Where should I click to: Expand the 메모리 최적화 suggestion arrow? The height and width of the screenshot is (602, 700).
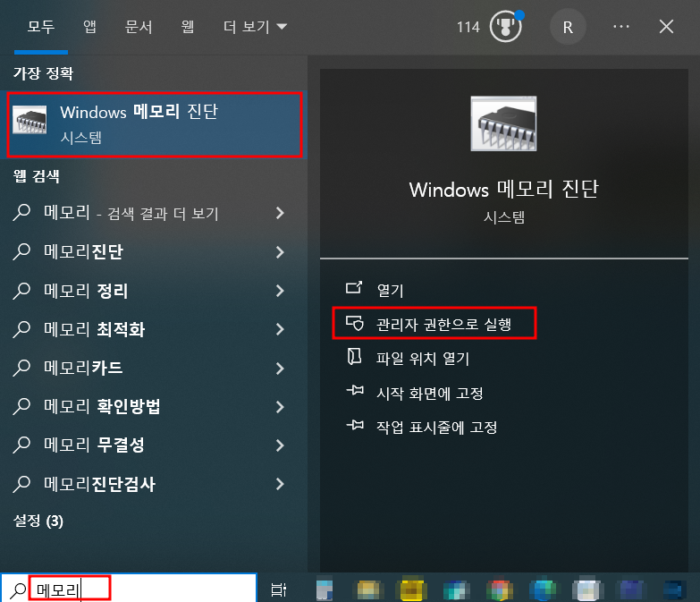click(280, 329)
